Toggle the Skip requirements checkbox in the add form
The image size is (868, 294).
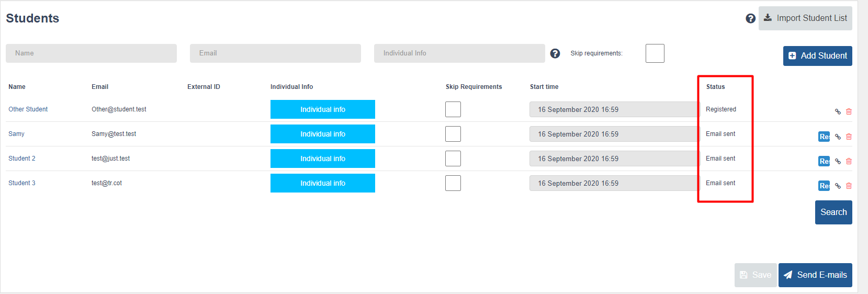click(655, 53)
